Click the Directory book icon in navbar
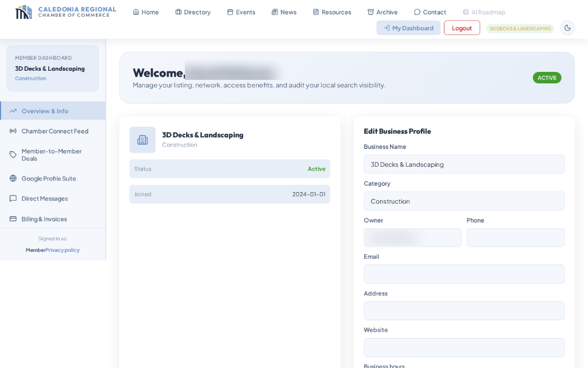The height and width of the screenshot is (368, 588). point(178,12)
